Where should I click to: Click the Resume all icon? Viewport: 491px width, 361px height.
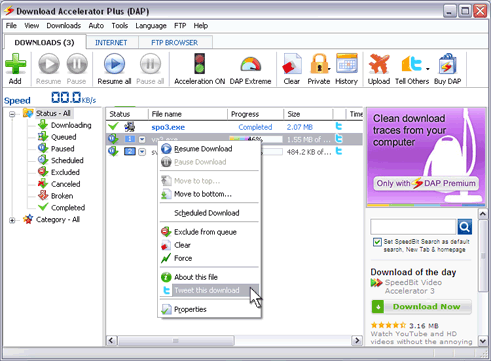point(114,64)
